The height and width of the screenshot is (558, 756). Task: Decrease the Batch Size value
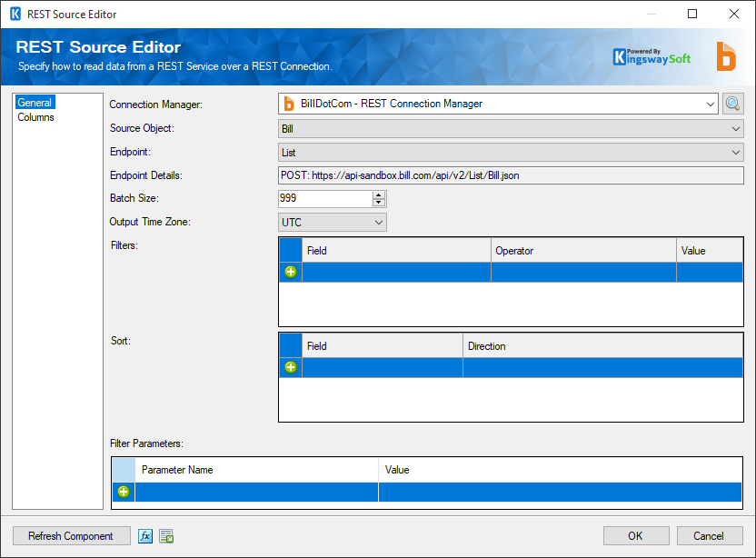(379, 203)
